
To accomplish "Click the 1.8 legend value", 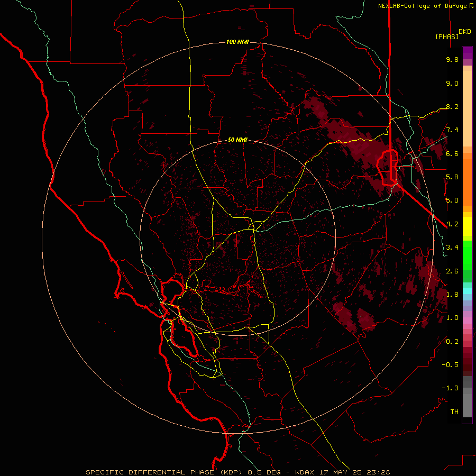I will pos(452,295).
